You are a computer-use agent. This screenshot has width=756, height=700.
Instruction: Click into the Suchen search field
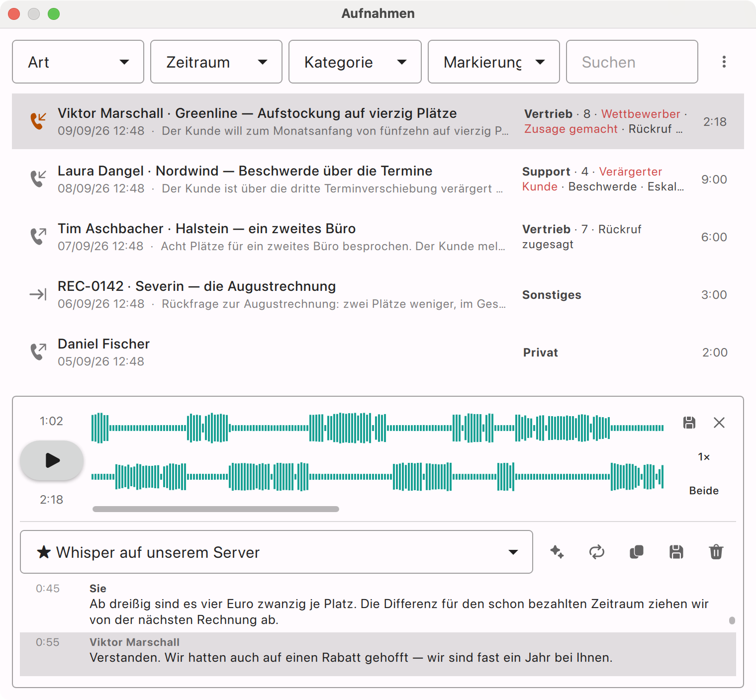coord(632,62)
